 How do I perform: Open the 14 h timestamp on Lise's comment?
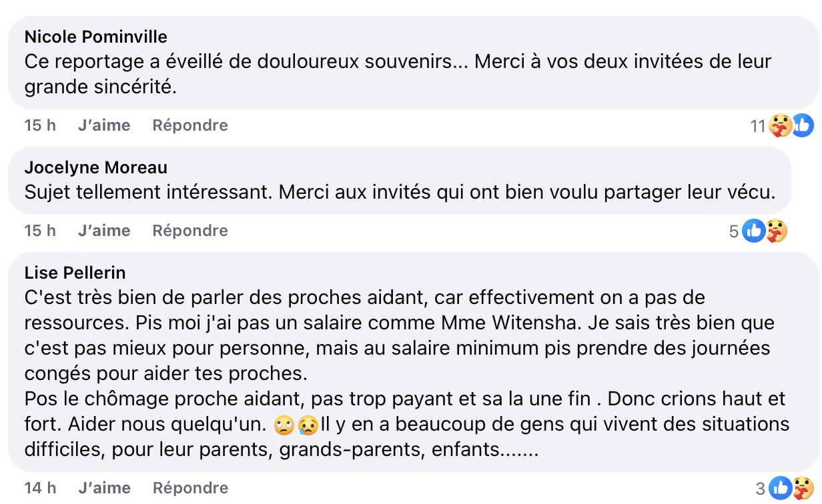pyautogui.click(x=39, y=487)
